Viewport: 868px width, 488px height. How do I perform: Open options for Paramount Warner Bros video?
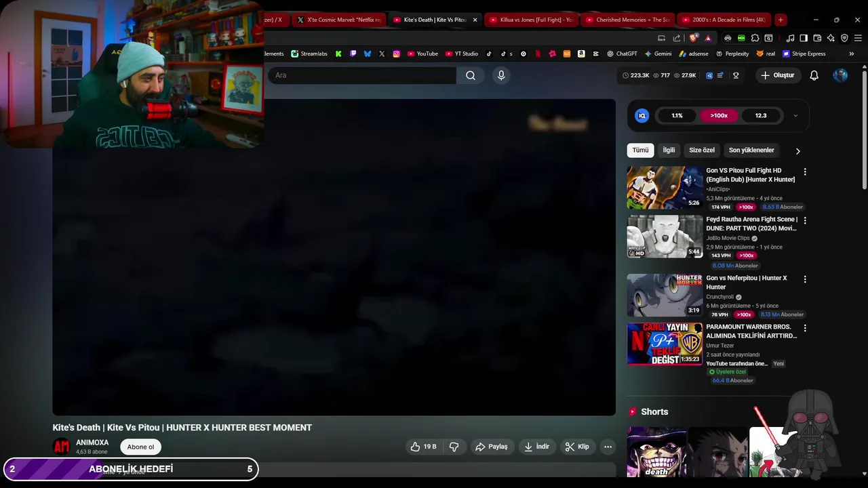pos(805,328)
